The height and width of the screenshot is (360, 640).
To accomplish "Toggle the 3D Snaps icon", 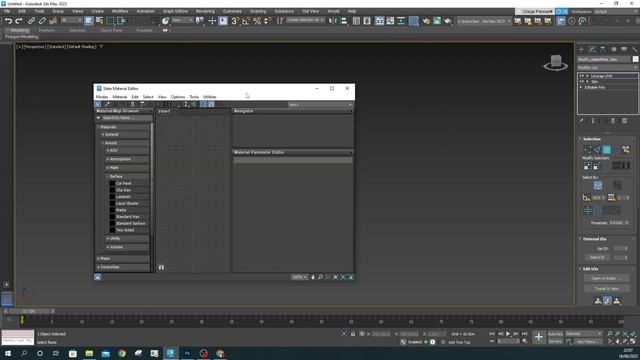I will pyautogui.click(x=235, y=21).
